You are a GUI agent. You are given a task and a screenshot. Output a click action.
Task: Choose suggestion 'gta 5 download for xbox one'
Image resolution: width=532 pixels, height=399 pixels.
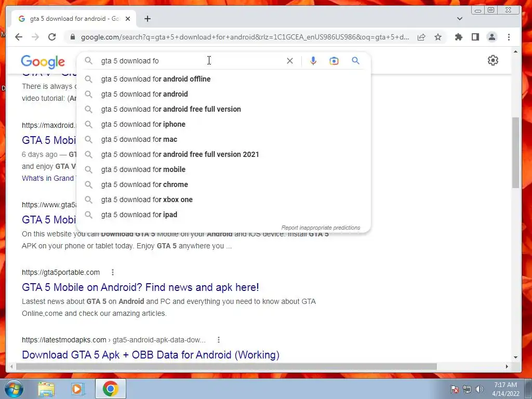(x=223, y=199)
